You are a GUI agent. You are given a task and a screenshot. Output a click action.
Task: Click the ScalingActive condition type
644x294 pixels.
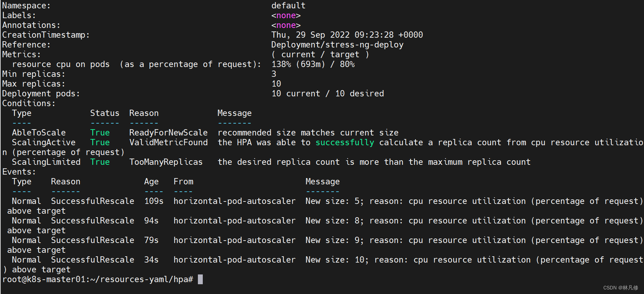coord(44,142)
